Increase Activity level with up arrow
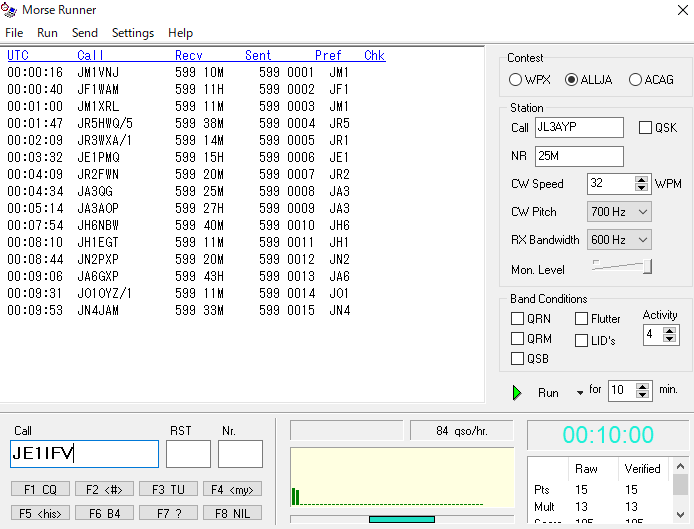Viewport: 694px width, 529px height. [x=669, y=331]
